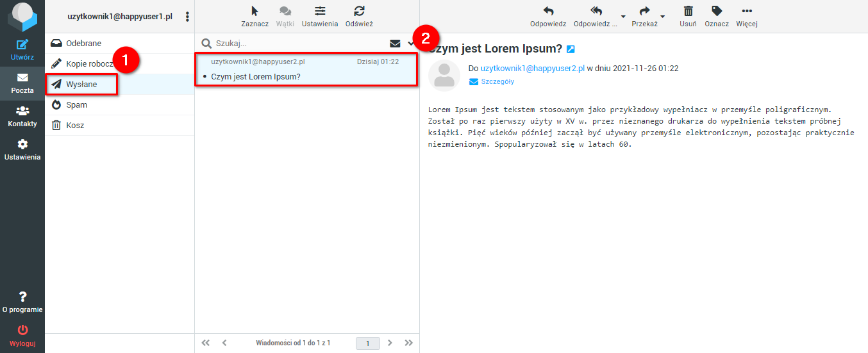Image resolution: width=868 pixels, height=353 pixels.
Task: Open the Poczta mail section
Action: point(22,83)
